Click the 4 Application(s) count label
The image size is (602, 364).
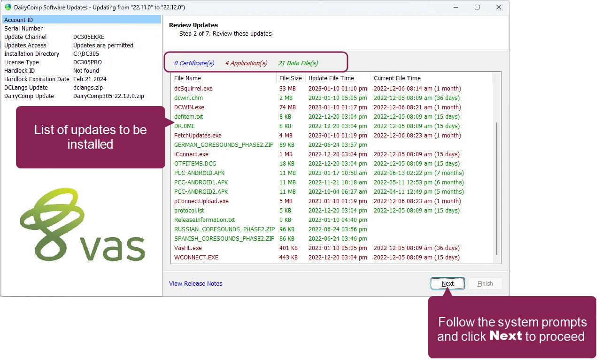[246, 63]
